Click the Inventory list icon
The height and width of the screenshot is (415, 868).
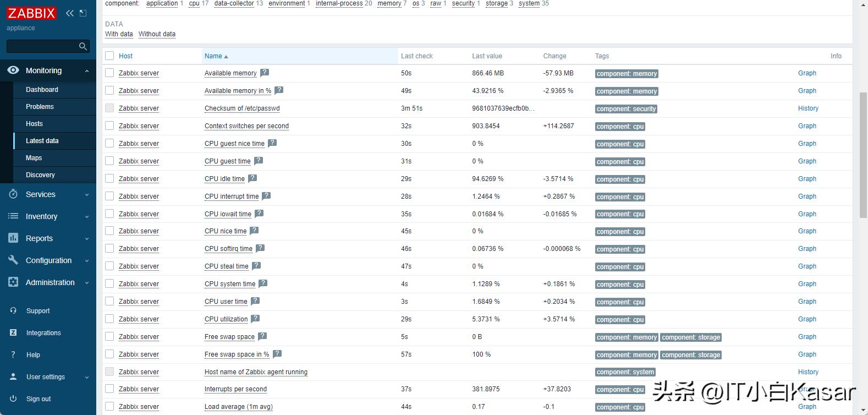point(13,216)
